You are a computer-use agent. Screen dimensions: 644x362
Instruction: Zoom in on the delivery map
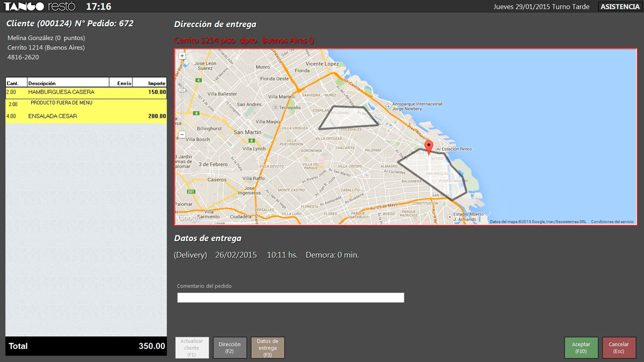tap(182, 56)
